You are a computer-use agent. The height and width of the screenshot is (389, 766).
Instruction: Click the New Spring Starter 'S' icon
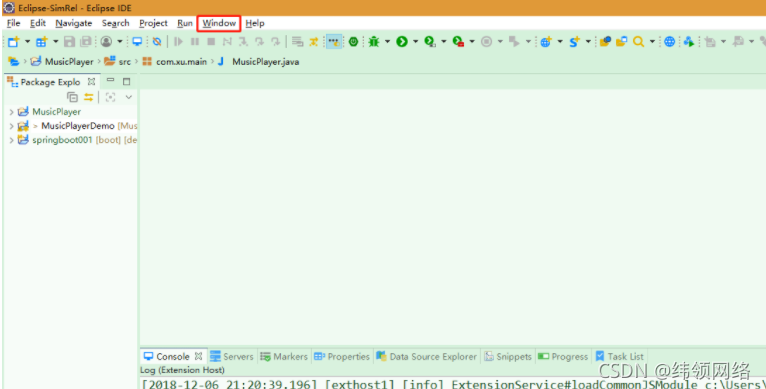[574, 42]
